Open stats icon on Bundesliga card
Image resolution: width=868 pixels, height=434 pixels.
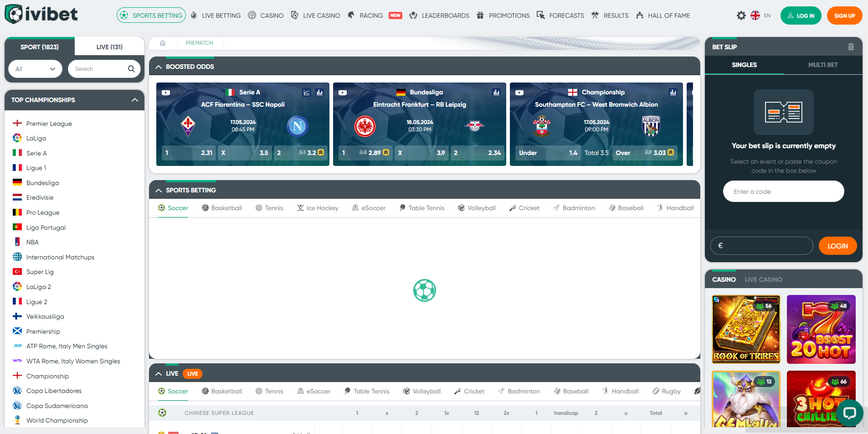click(496, 93)
